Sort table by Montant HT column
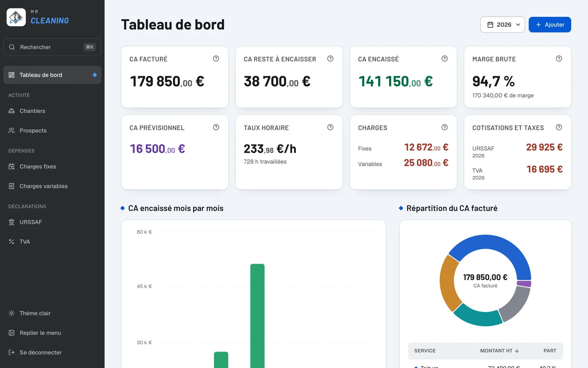Screen dimensions: 588x368 pos(499,351)
